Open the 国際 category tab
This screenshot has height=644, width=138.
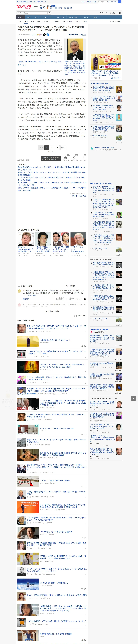pos(32,21)
